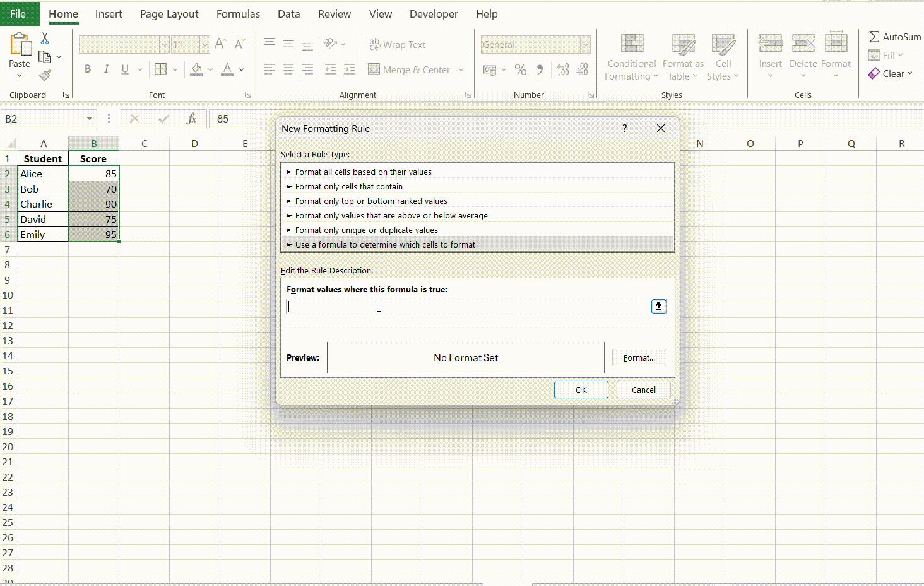924x586 pixels.
Task: Click the Accounting Number Format icon
Action: [x=490, y=69]
